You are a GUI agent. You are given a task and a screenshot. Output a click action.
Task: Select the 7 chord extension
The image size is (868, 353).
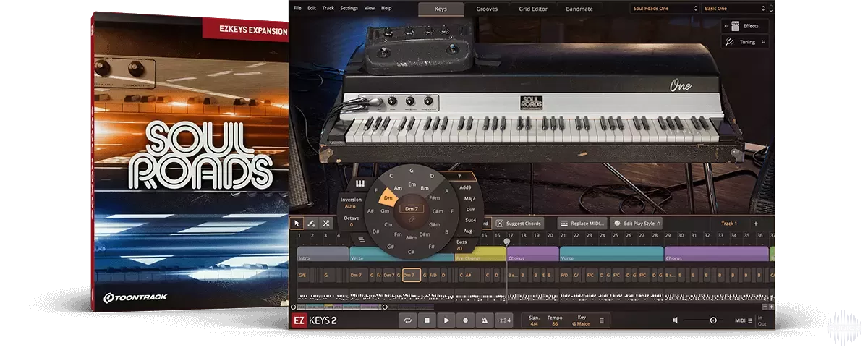[x=461, y=176]
